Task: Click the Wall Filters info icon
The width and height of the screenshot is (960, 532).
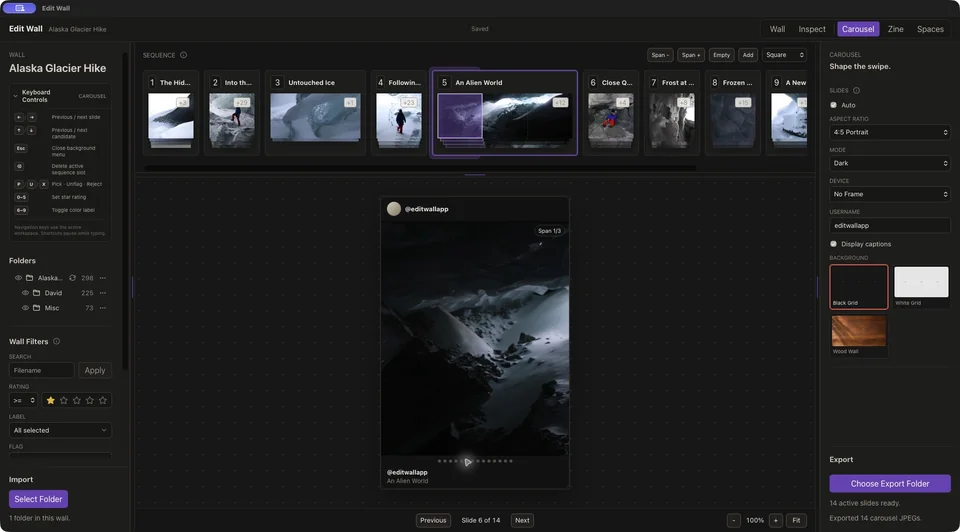Action: pyautogui.click(x=56, y=342)
